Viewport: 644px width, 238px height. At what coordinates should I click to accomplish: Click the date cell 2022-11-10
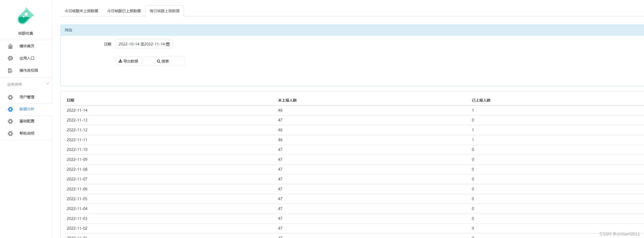click(77, 150)
